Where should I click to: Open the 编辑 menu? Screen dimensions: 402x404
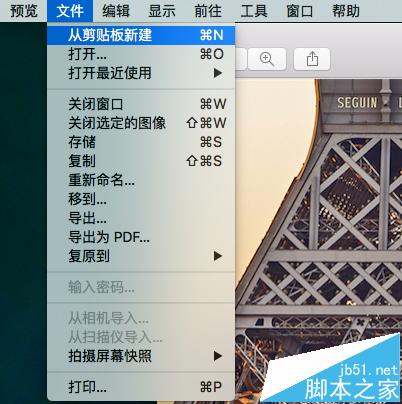(116, 11)
